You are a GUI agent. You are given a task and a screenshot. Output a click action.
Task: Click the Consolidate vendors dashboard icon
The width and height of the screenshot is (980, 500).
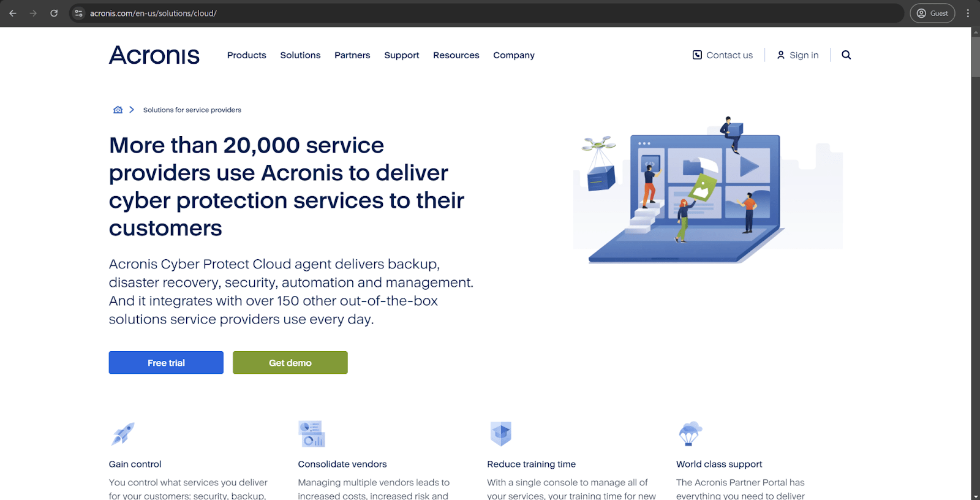[x=311, y=434]
